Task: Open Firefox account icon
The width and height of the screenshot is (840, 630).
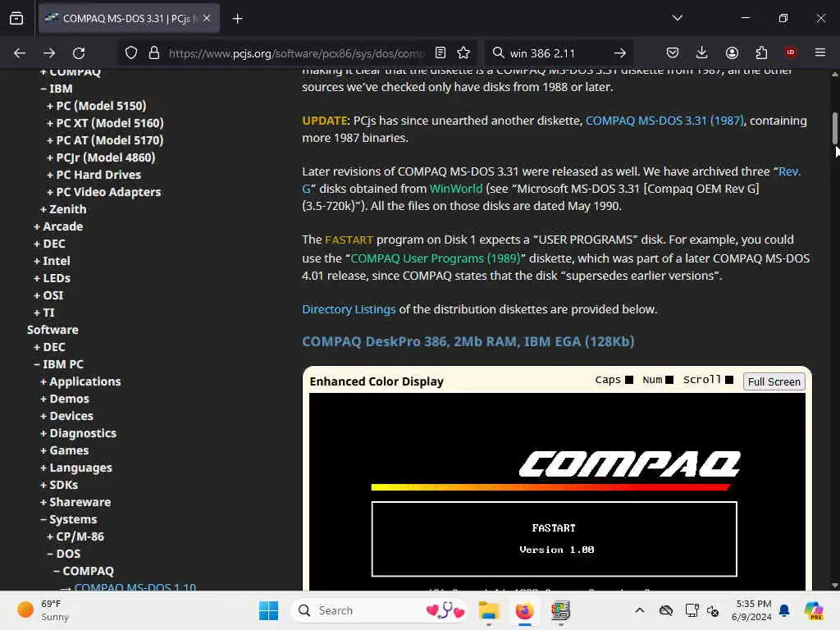Action: 732,52
